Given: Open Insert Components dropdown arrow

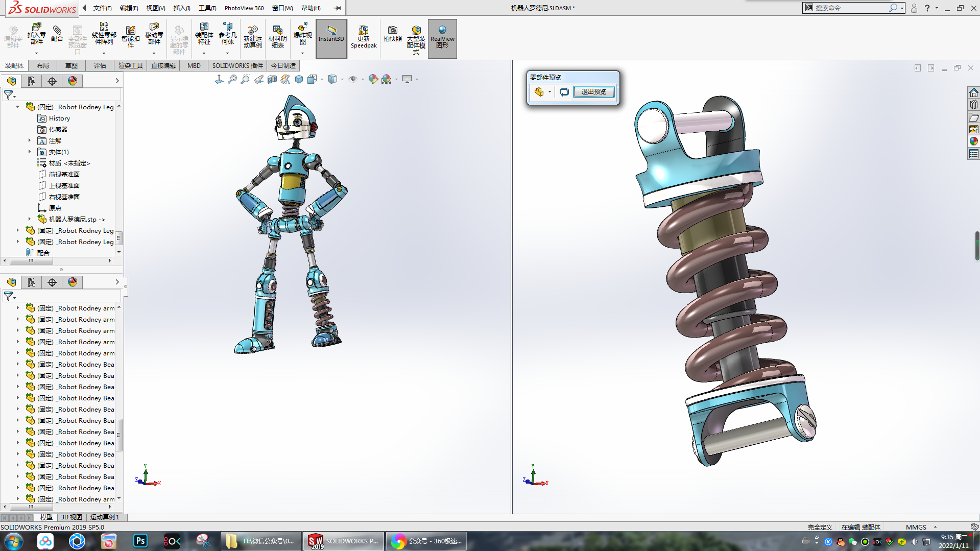Looking at the screenshot, I should point(36,53).
